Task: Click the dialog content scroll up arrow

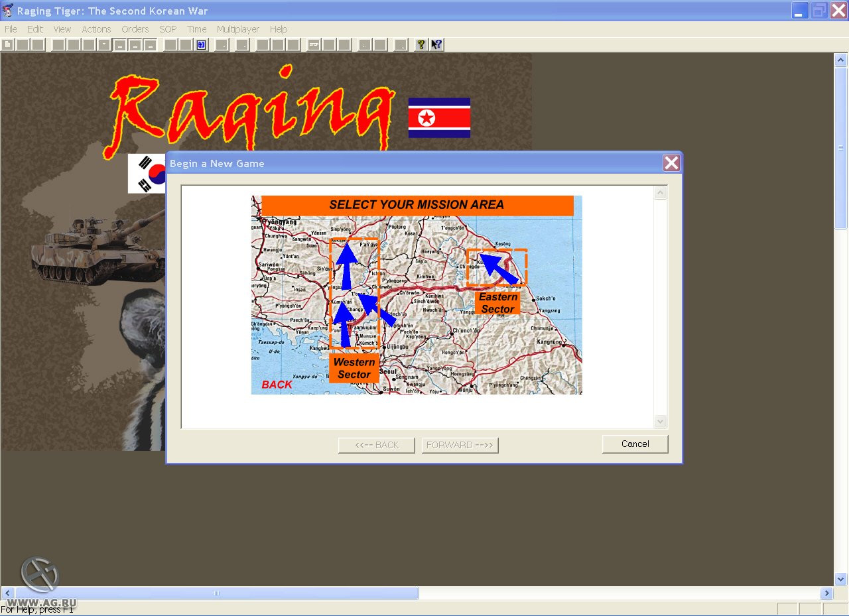Action: 660,193
